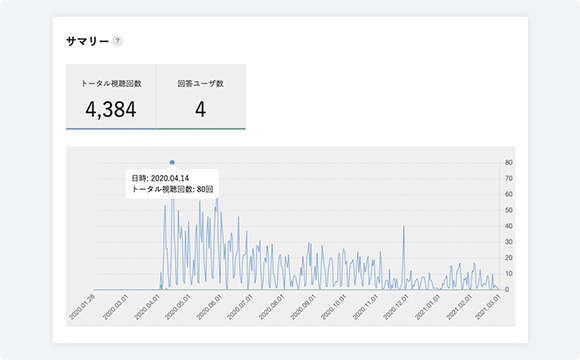Image resolution: width=580 pixels, height=360 pixels.
Task: Click the blue data point at chart peak
Action: (172, 162)
